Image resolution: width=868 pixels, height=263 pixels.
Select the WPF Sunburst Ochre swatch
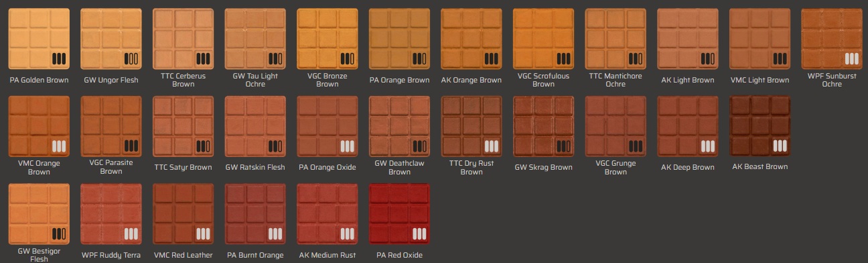tap(832, 39)
